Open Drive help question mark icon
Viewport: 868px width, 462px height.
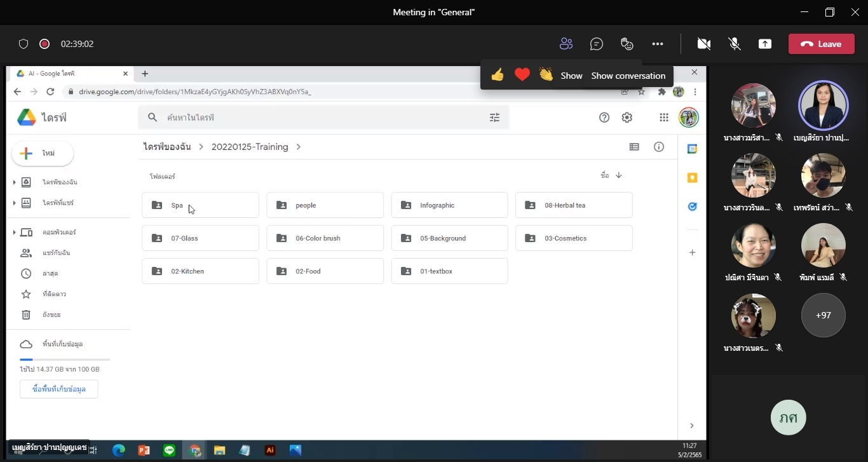coord(604,118)
